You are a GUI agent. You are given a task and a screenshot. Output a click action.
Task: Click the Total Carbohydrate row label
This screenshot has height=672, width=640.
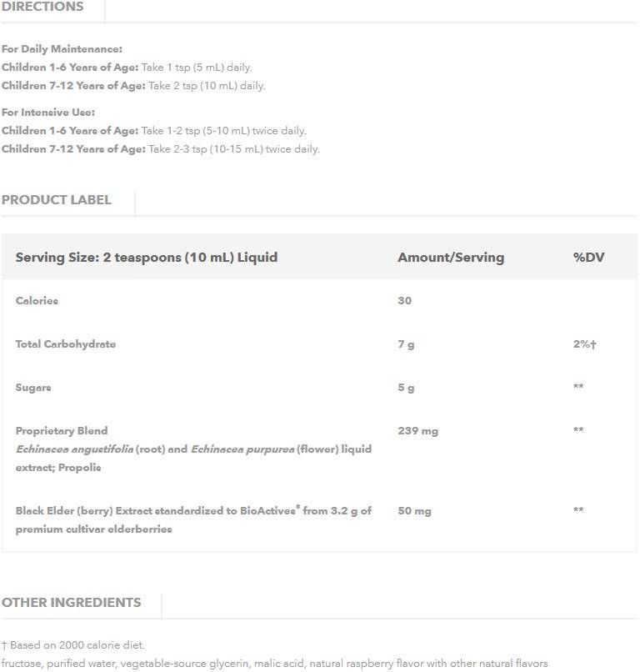[66, 344]
